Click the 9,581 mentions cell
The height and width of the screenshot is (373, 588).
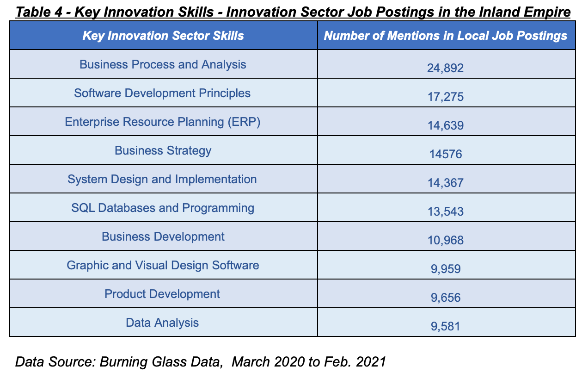coord(445,326)
